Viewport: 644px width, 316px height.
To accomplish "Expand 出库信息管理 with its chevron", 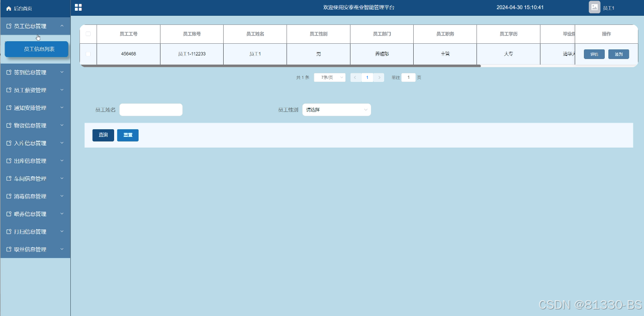I will pyautogui.click(x=62, y=161).
